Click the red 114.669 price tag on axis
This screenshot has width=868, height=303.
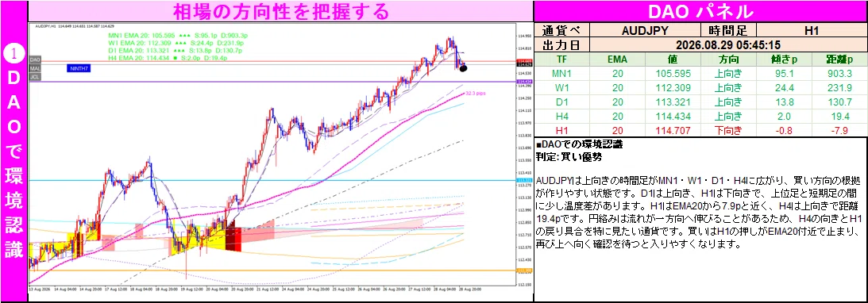tap(523, 61)
